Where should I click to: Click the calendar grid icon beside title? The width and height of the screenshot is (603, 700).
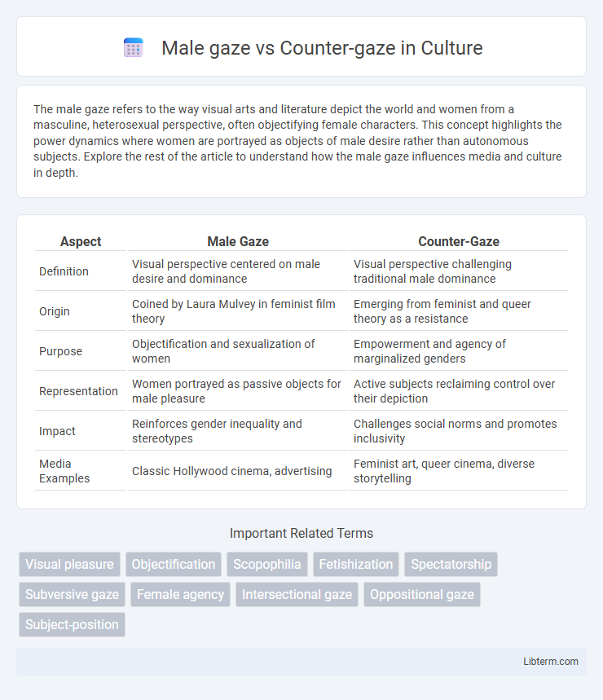133,48
